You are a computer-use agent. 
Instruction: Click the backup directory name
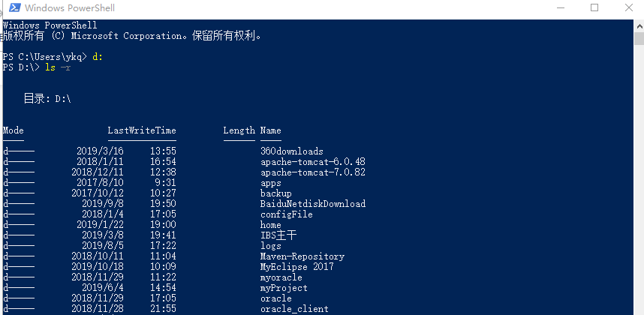pyautogui.click(x=276, y=193)
